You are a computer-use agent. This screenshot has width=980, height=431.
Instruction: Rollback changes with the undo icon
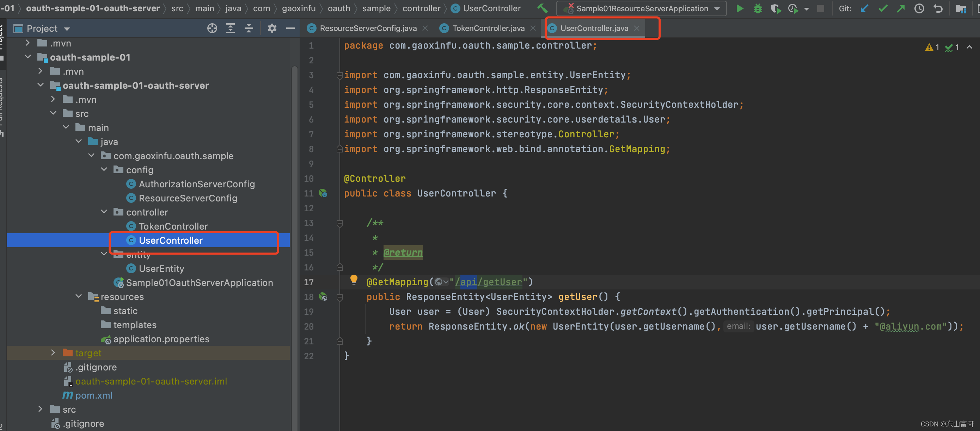(938, 8)
